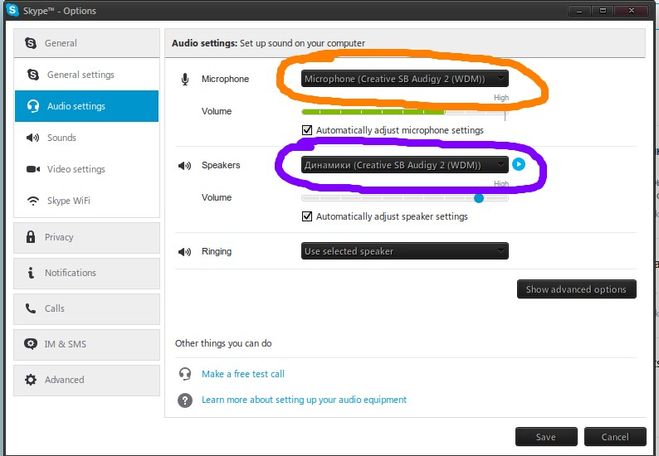Open General settings page
The image size is (659, 456).
[x=87, y=74]
